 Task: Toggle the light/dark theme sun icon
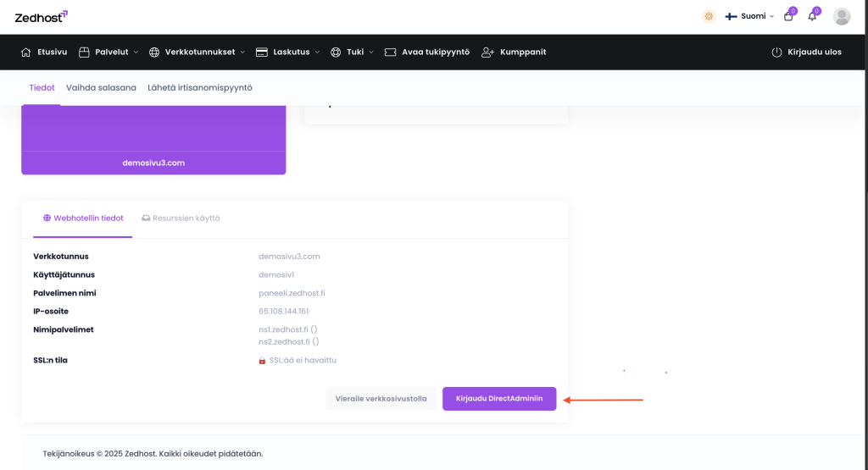tap(709, 16)
